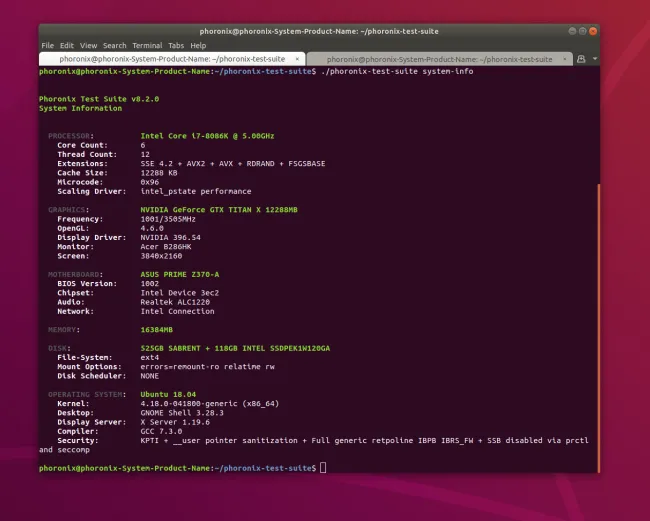Switch to the second terminal tab
This screenshot has height=521, width=650.
(439, 59)
